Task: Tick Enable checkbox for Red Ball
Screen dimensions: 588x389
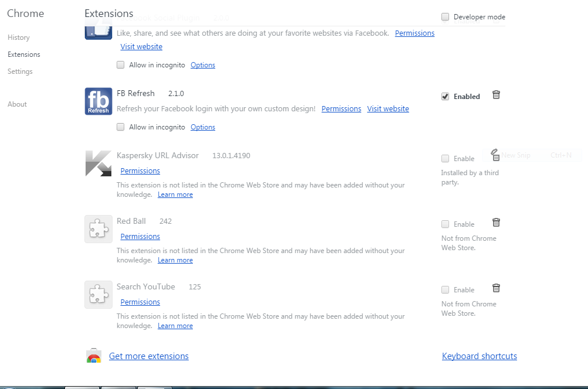Action: [445, 224]
